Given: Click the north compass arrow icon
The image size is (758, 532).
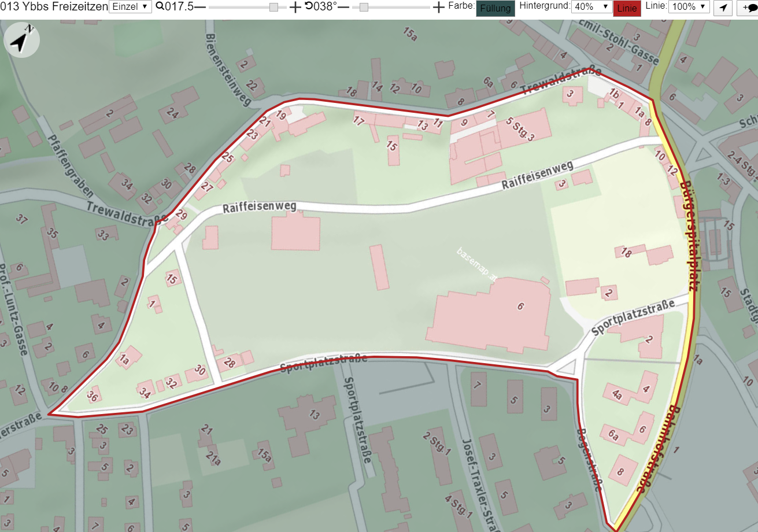Looking at the screenshot, I should (21, 40).
